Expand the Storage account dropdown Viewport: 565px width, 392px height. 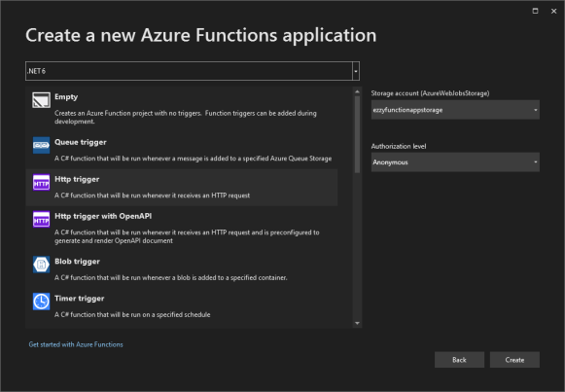455,110
